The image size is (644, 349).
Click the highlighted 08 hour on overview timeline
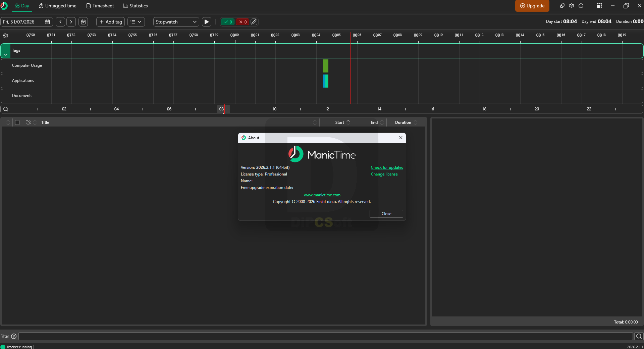coord(221,109)
